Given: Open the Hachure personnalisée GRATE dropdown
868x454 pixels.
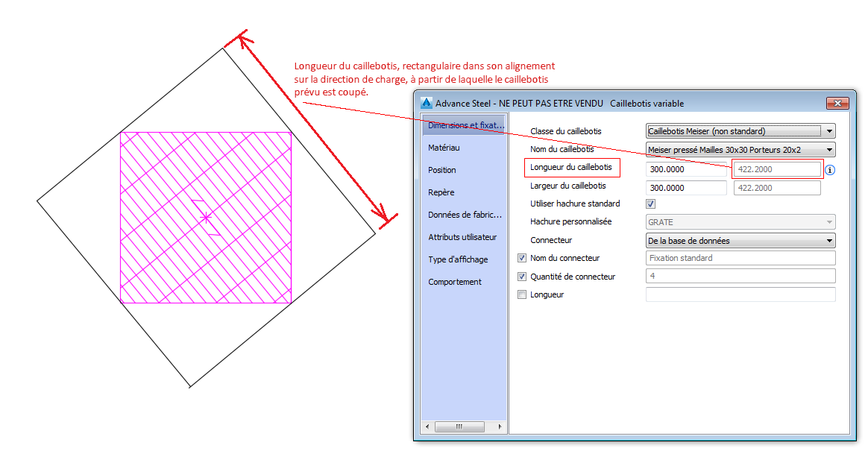Looking at the screenshot, I should [740, 222].
